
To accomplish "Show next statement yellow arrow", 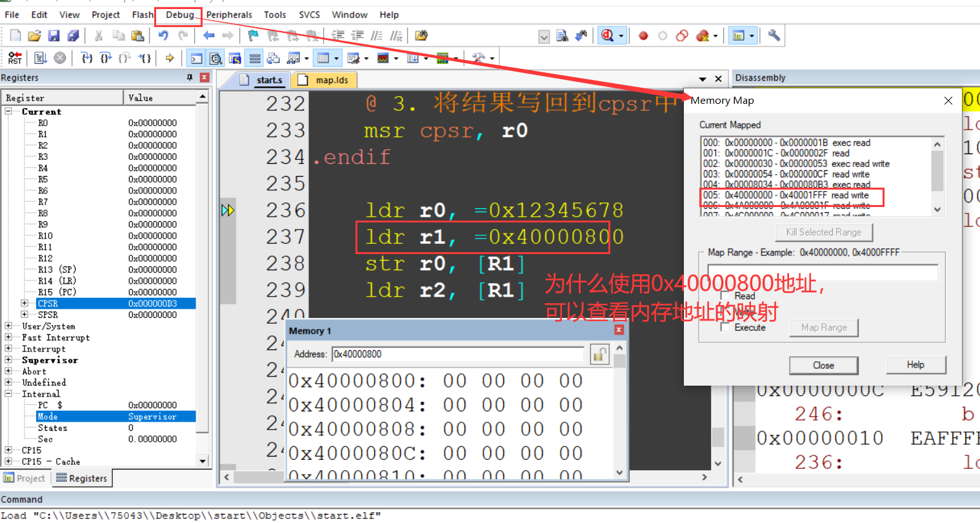I will tap(170, 58).
